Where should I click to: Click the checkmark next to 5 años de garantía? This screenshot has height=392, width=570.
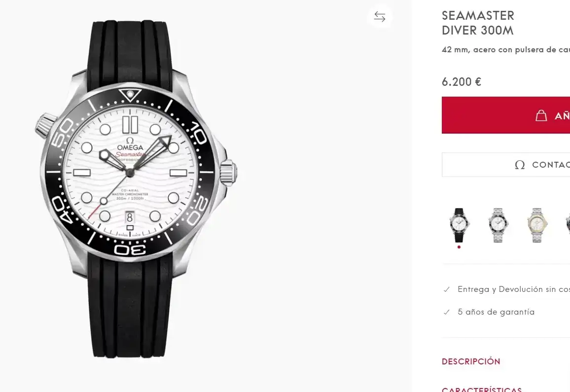click(x=447, y=312)
